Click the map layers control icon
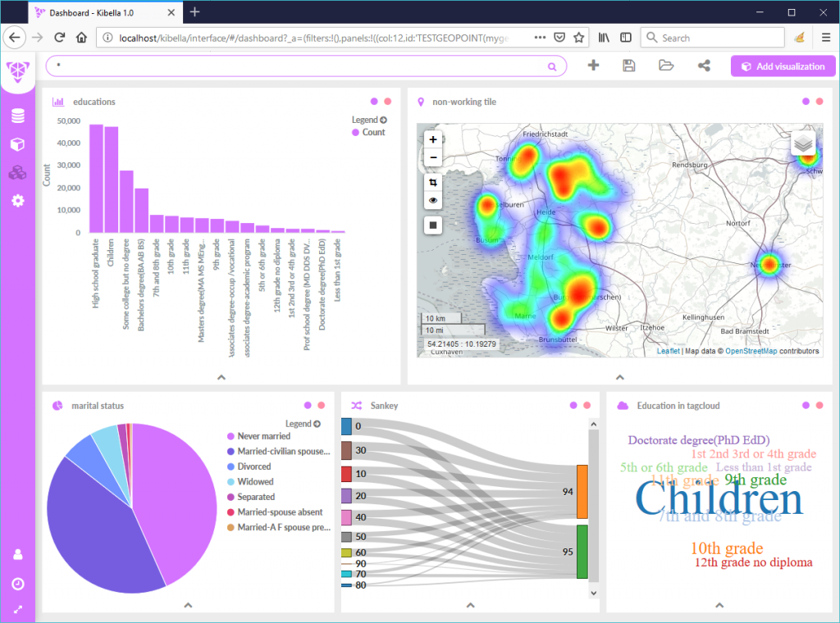Image resolution: width=840 pixels, height=623 pixels. [805, 143]
